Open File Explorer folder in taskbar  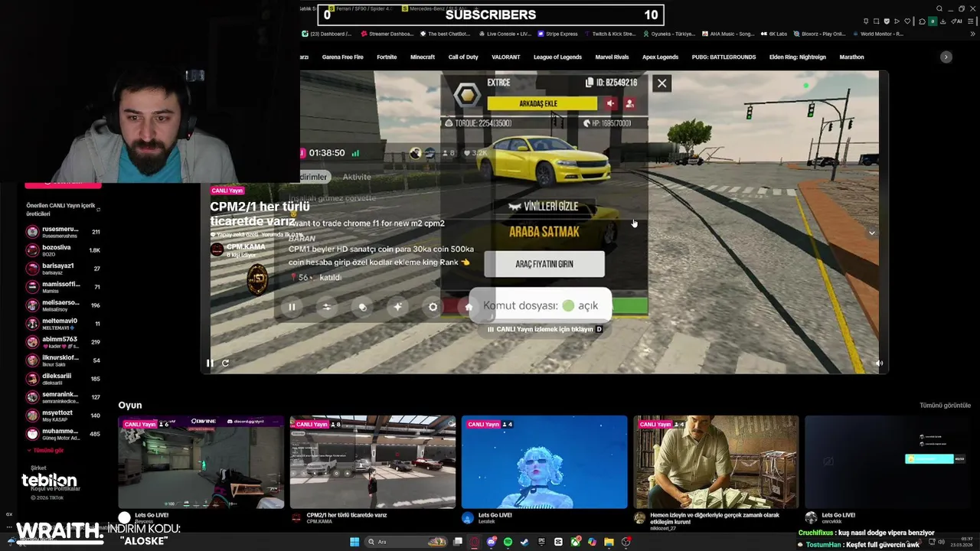[x=609, y=542]
